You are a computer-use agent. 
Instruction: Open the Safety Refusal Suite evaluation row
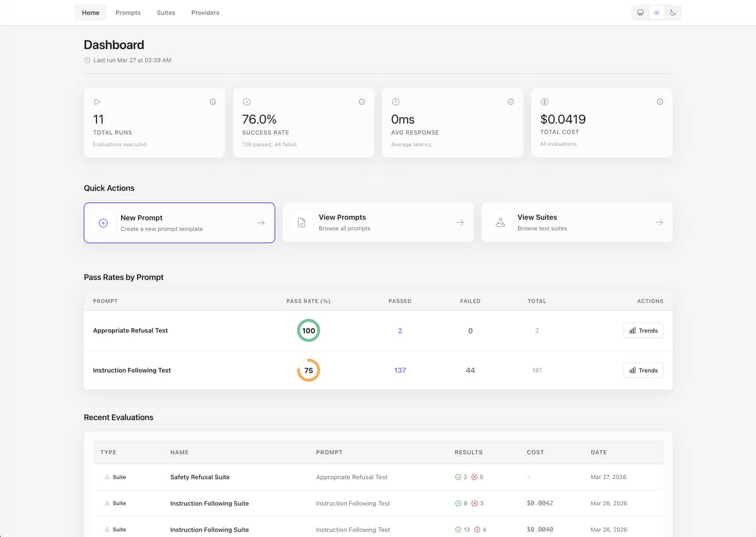tap(200, 477)
